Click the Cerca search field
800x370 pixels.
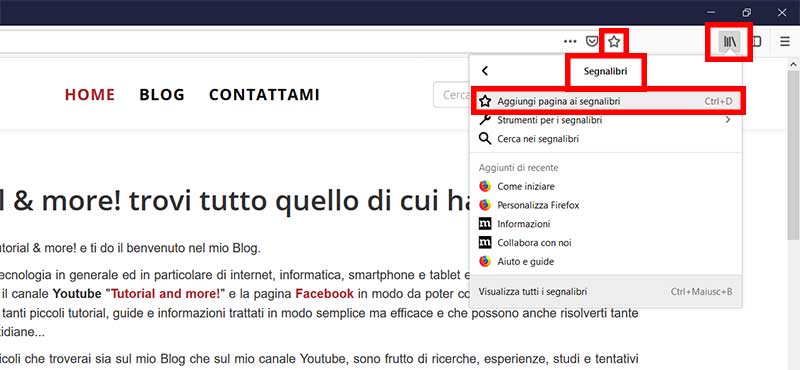click(452, 95)
